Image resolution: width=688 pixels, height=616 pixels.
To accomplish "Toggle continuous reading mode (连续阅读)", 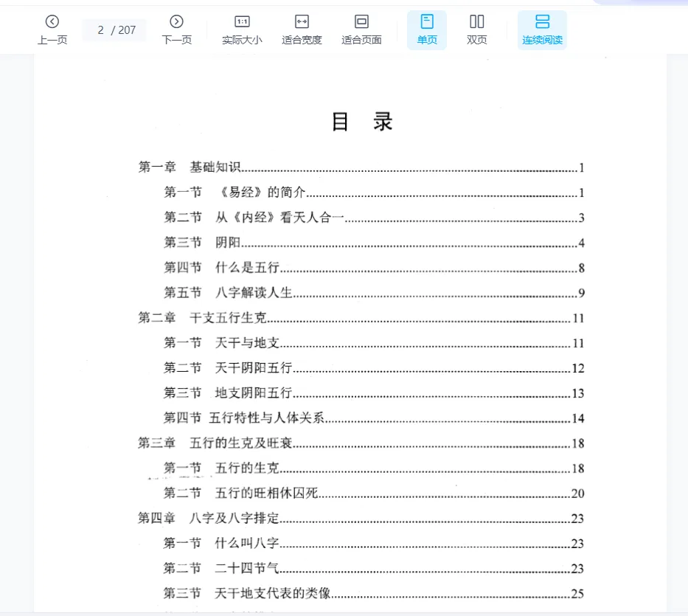I will point(542,30).
